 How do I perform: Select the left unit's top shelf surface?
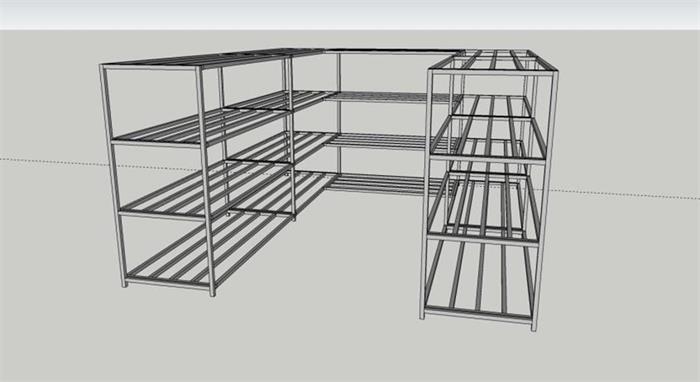pos(210,59)
